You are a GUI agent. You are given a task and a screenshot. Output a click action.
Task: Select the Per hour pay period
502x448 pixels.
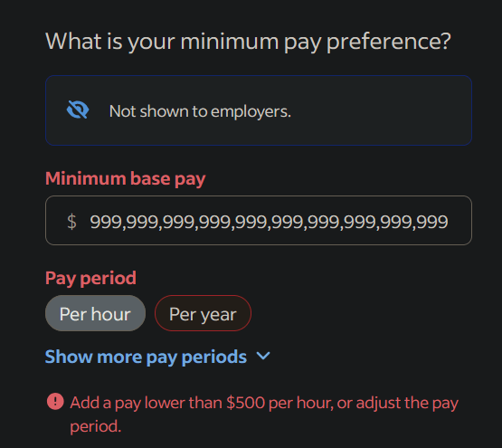[95, 313]
